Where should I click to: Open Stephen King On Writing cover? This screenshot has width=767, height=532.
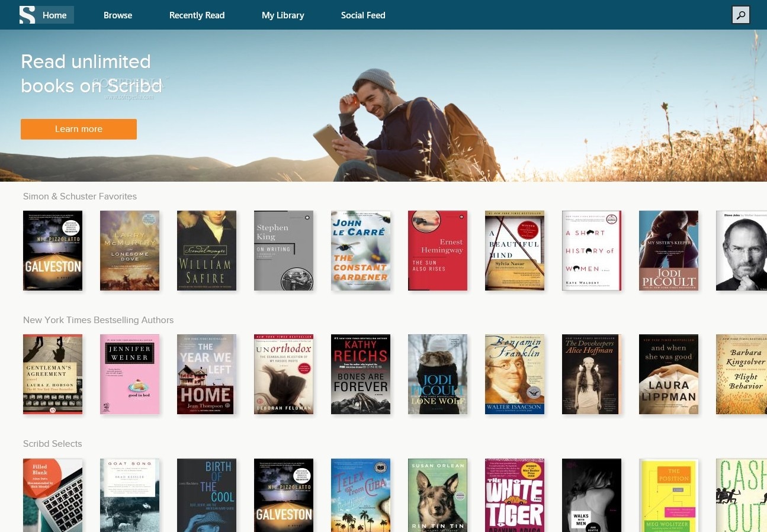point(284,250)
